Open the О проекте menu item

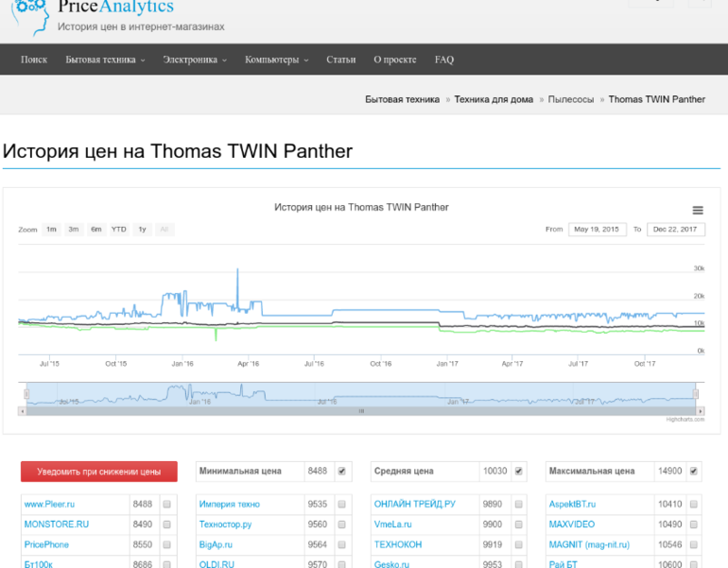click(395, 60)
